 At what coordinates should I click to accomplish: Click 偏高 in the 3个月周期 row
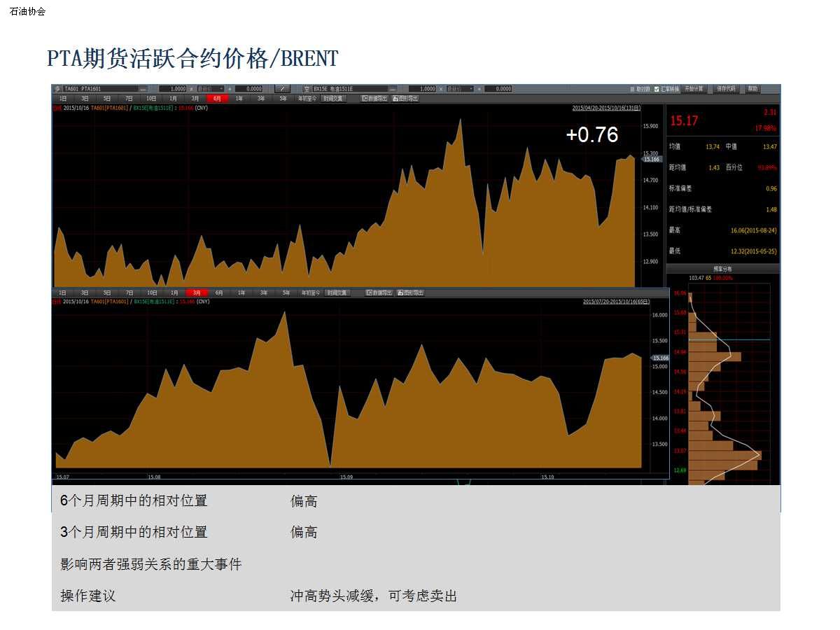[304, 532]
